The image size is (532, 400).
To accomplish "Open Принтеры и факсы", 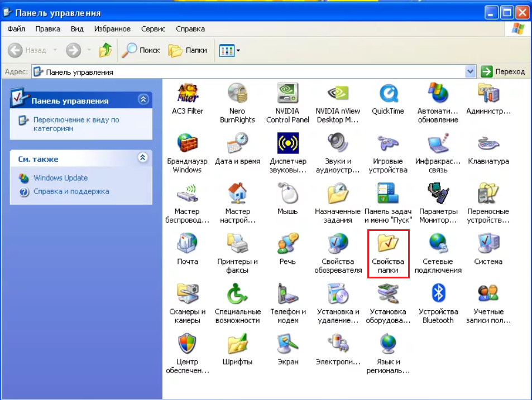I will tap(237, 254).
